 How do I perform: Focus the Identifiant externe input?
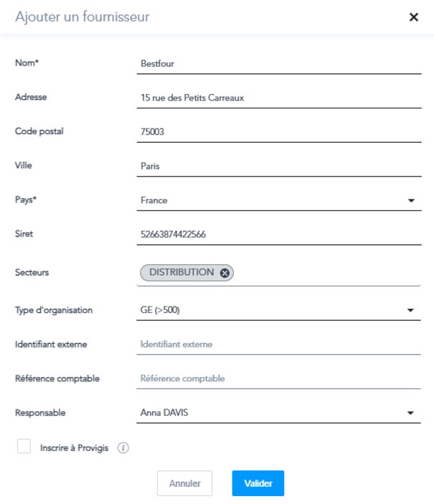(x=280, y=345)
